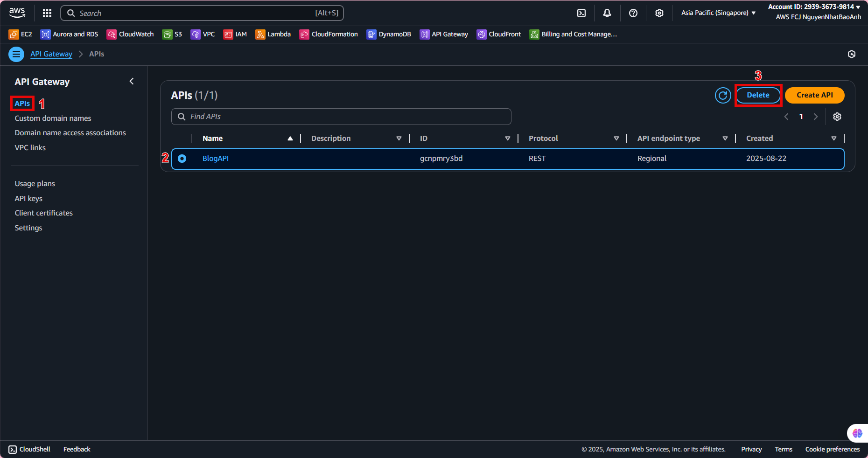Open Lambda from the favorites bar
Image resolution: width=868 pixels, height=458 pixels.
tap(273, 34)
